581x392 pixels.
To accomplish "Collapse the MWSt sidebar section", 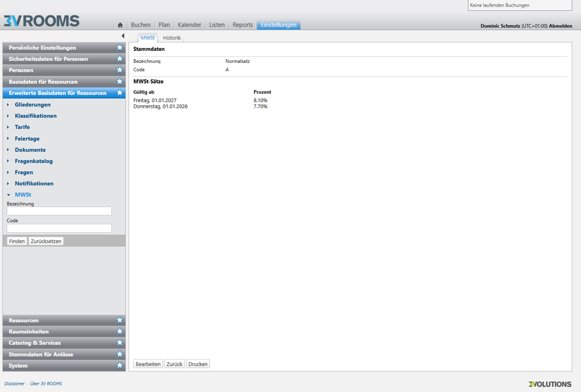I will coord(8,195).
